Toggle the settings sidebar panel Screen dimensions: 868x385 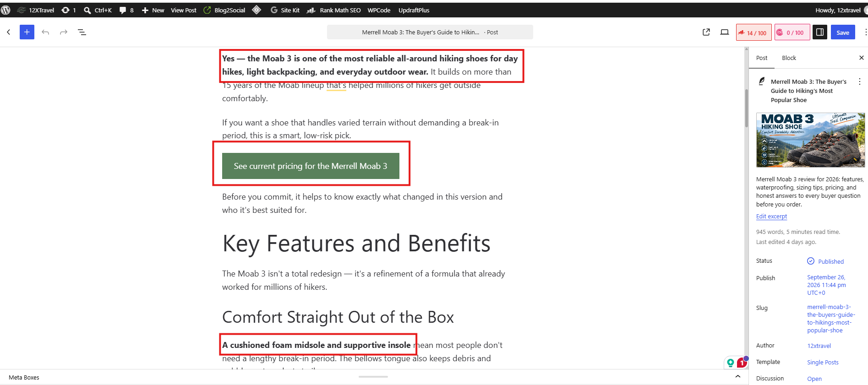pyautogui.click(x=820, y=32)
